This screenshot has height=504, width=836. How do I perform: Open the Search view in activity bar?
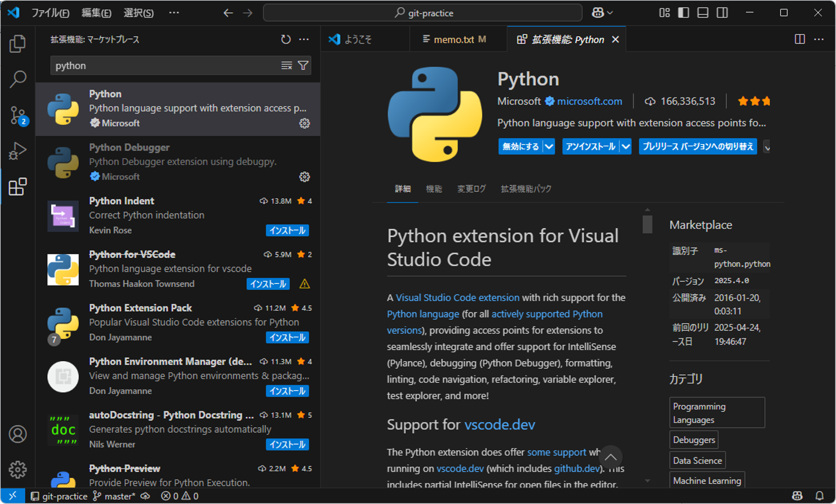coord(17,79)
